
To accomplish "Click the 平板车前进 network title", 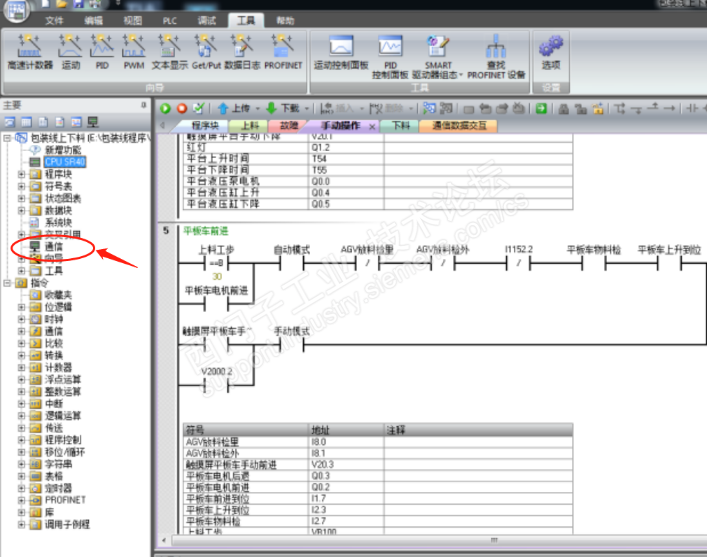I will pos(206,231).
